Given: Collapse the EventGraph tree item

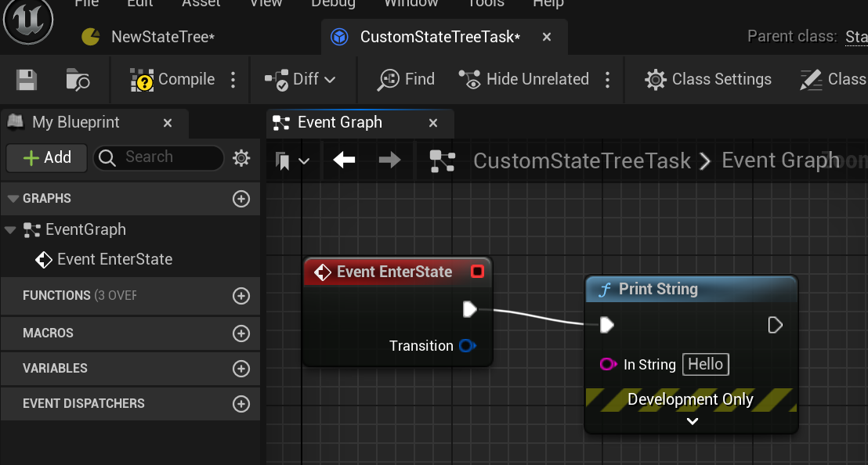Looking at the screenshot, I should (9, 229).
